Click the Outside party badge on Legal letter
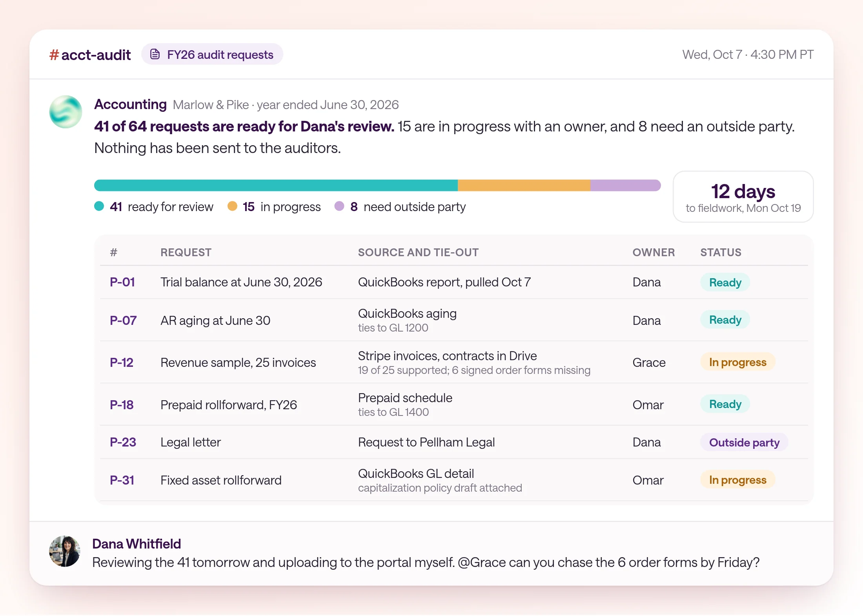863x616 pixels. (x=744, y=442)
